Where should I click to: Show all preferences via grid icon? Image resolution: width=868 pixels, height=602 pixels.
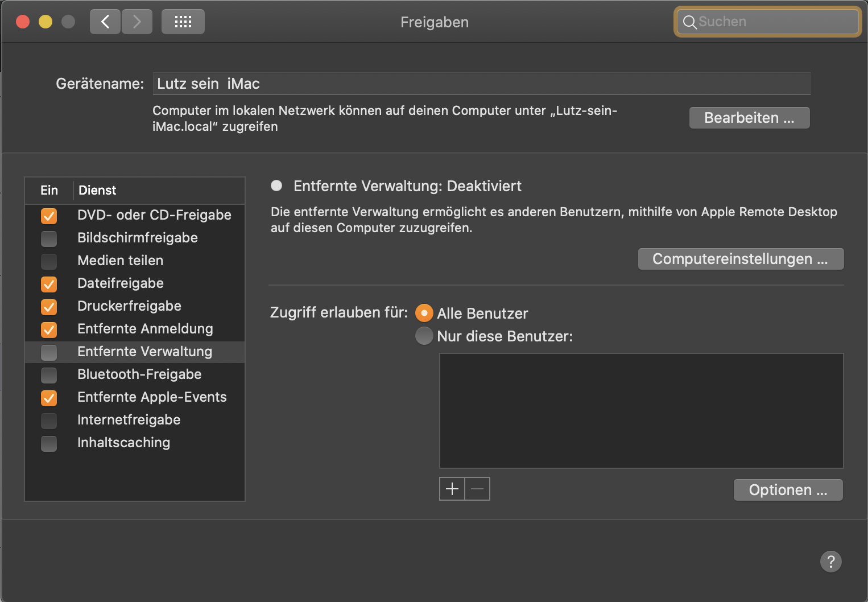(x=183, y=22)
